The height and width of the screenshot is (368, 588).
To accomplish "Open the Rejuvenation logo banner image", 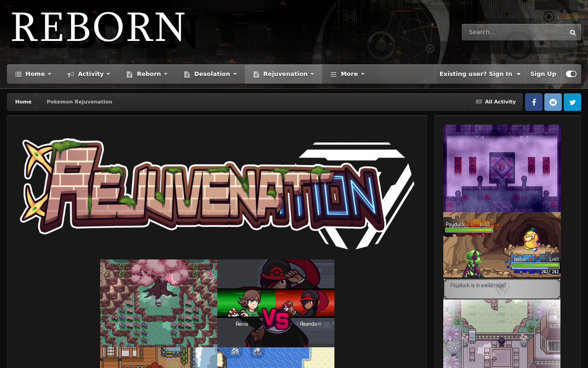I will tap(217, 193).
